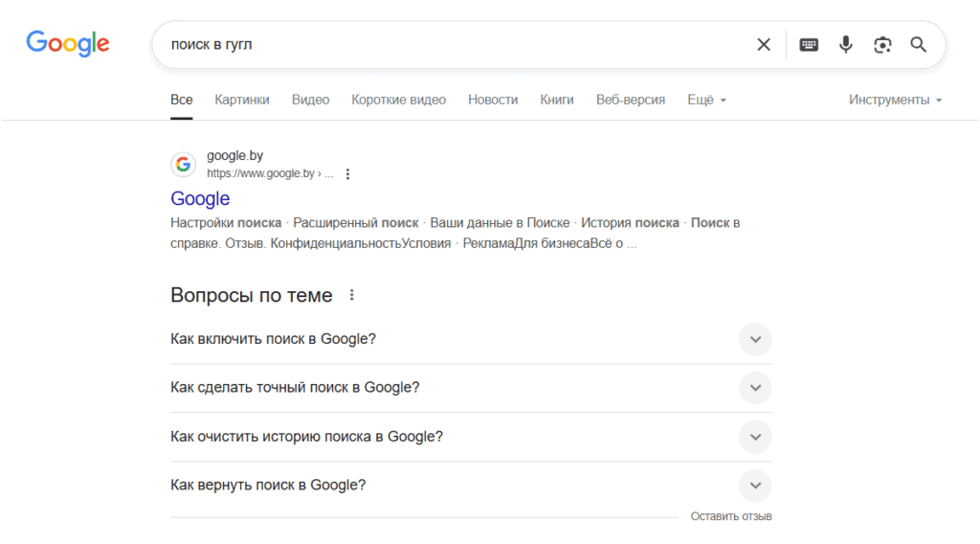
Task: Click question text Как сделать точный поиск в Google?
Action: (295, 388)
